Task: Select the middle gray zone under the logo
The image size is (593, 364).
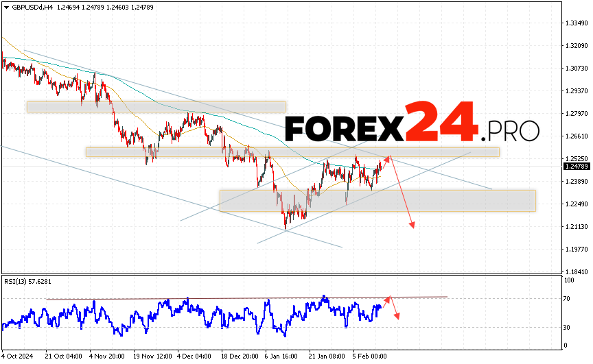Action: (x=292, y=152)
